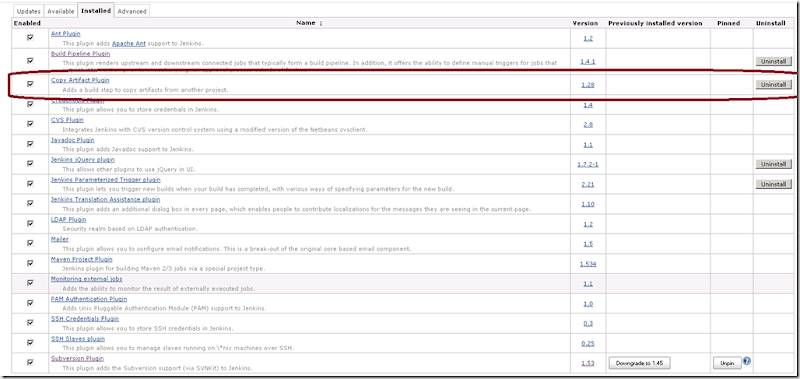Visit the LDAP Plugin link

pos(68,219)
